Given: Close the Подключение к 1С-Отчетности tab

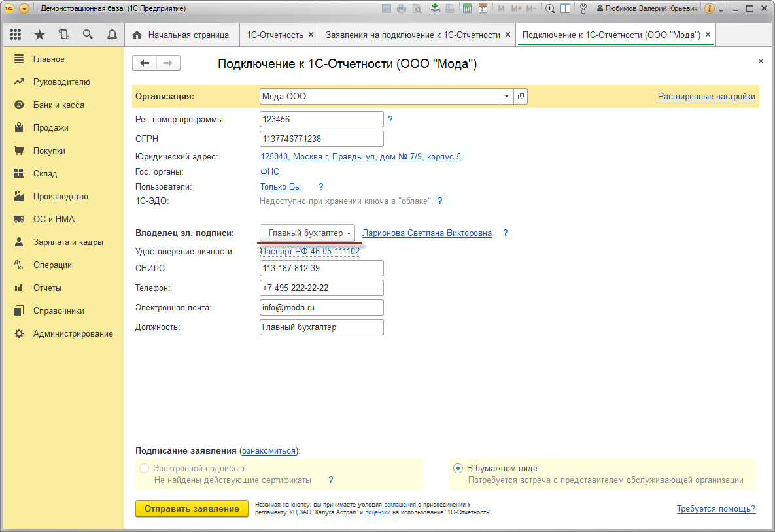Looking at the screenshot, I should pyautogui.click(x=708, y=35).
